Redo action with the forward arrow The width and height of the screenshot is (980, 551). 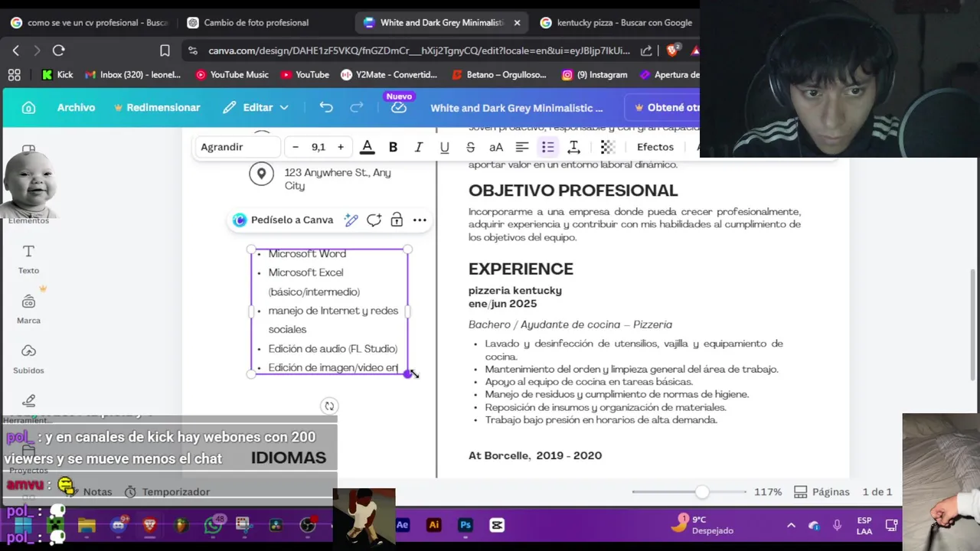click(x=356, y=108)
